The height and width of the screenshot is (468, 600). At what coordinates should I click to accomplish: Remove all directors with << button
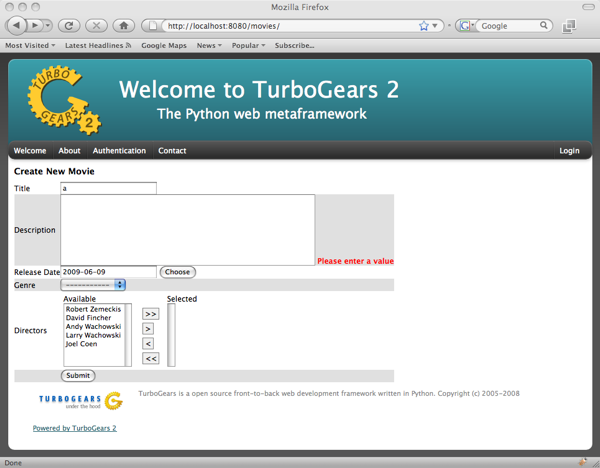tap(150, 359)
